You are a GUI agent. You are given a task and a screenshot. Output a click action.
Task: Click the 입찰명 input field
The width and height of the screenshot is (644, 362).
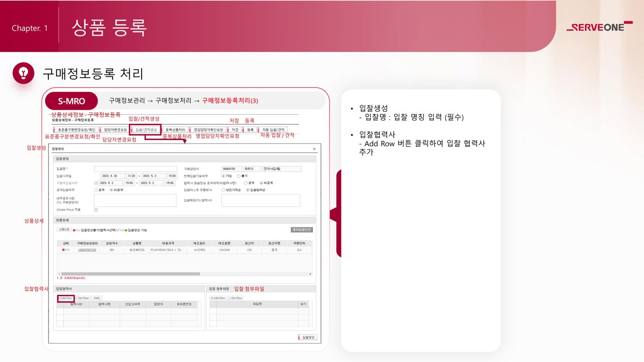click(135, 169)
